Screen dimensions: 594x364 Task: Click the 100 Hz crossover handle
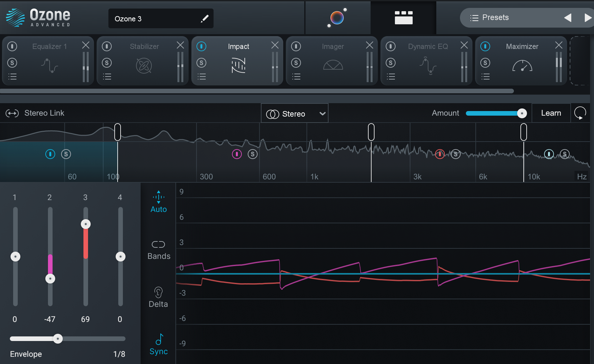pos(117,132)
